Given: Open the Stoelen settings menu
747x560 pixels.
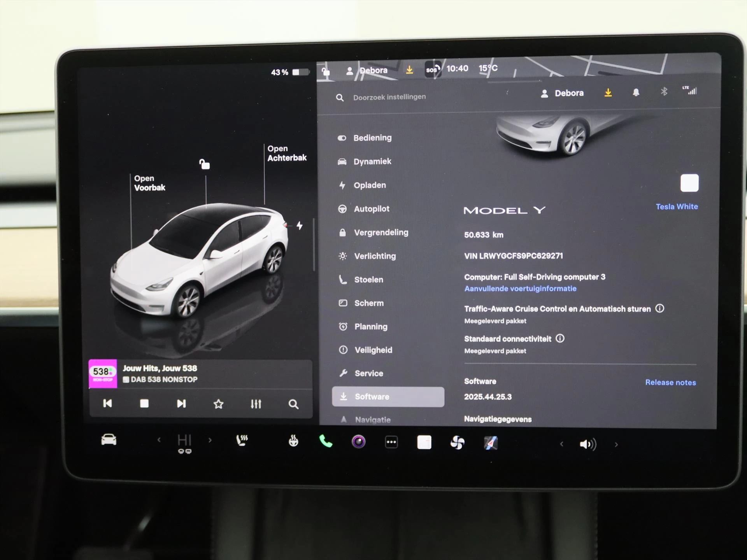Looking at the screenshot, I should pos(361,280).
